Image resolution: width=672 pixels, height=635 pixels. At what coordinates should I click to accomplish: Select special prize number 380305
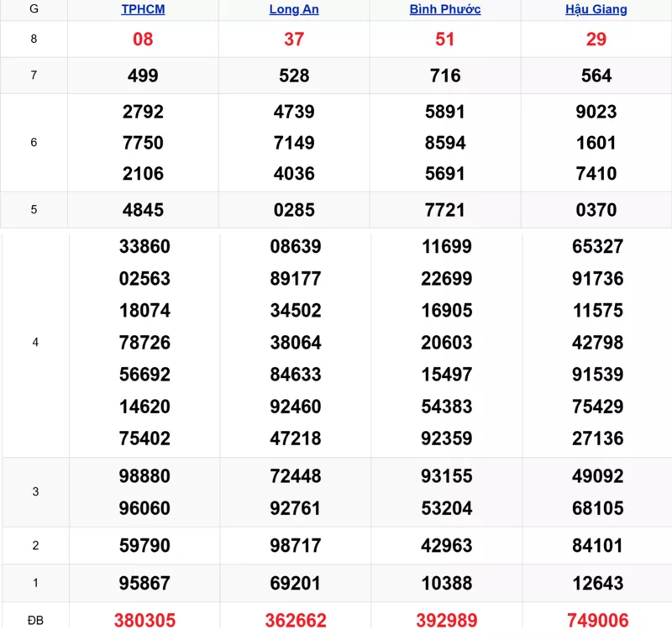pos(144,620)
